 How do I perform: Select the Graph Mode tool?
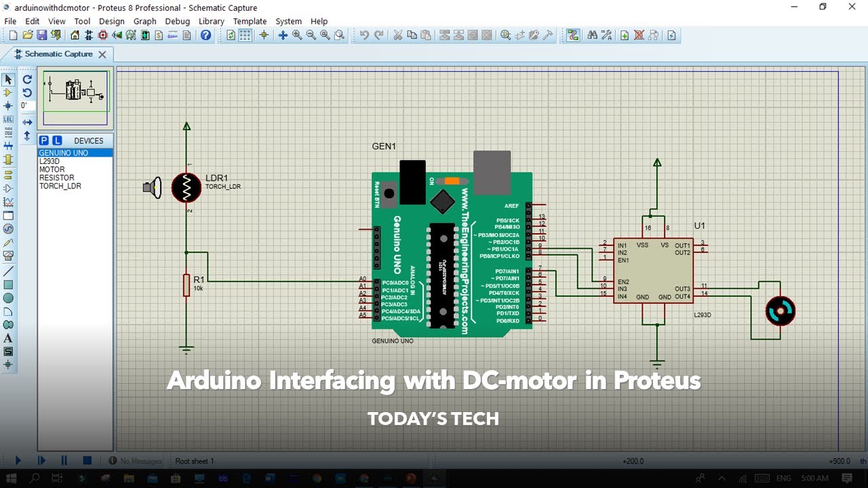[8, 201]
